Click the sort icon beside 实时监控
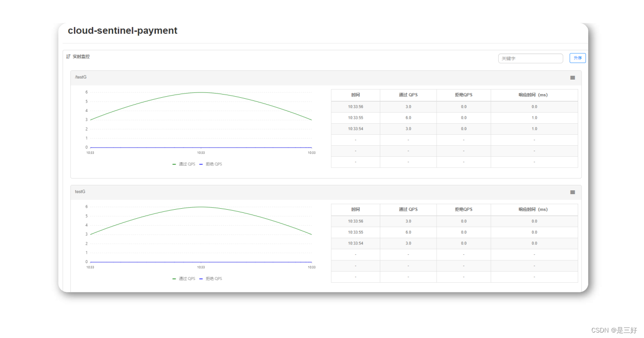Screen dimensions: 644x338 pyautogui.click(x=69, y=57)
